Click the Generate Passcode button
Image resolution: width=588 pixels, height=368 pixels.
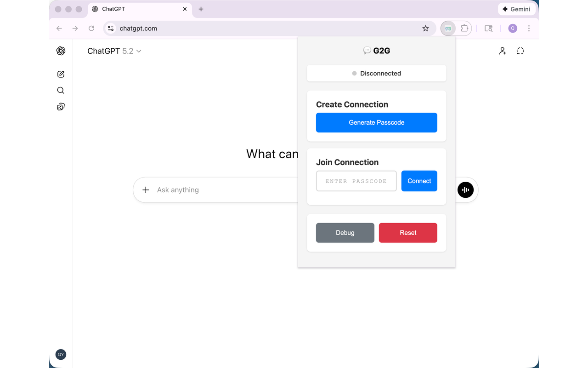point(376,122)
